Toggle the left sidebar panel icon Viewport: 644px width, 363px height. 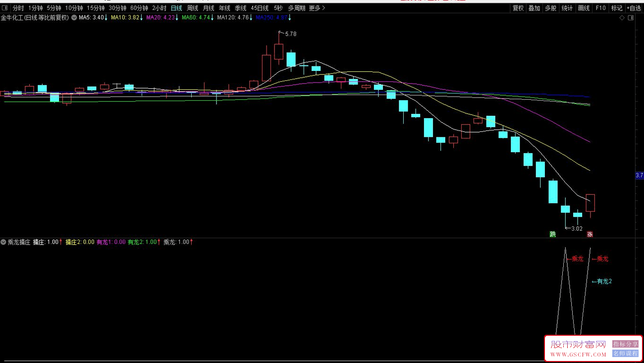4,8
